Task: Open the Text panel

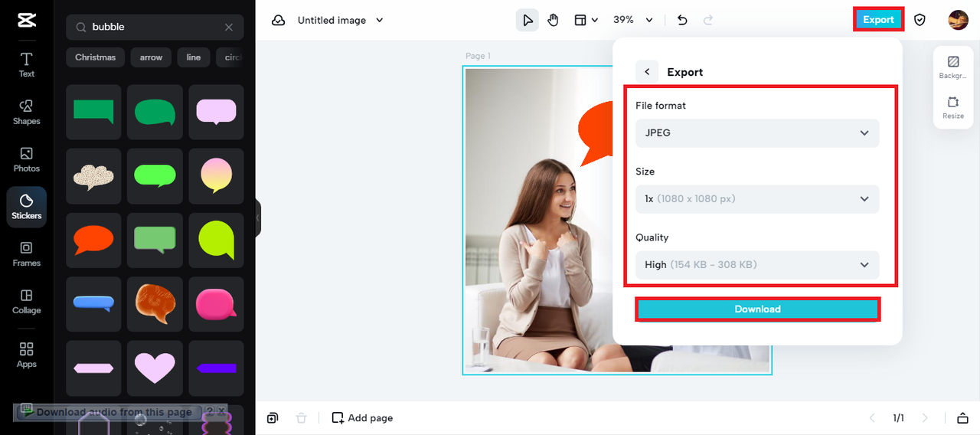Action: [26, 65]
